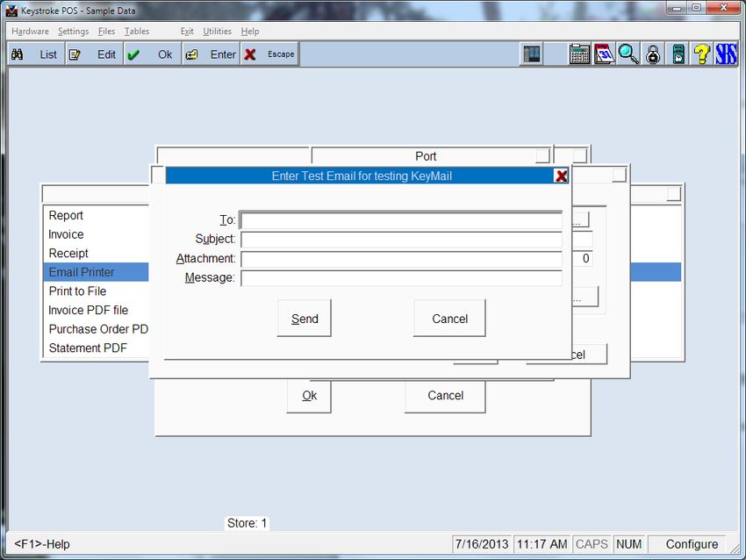Click the Edit notepad icon in toolbar

click(x=75, y=54)
